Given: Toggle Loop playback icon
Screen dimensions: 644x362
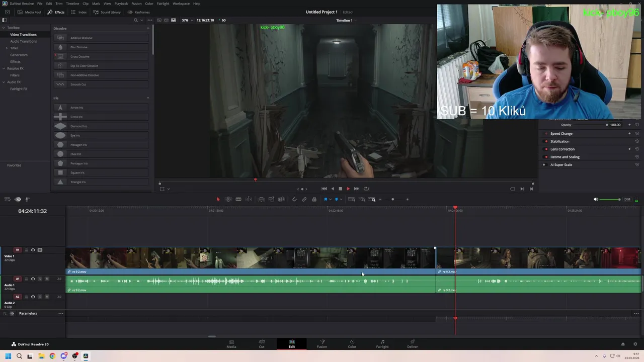Looking at the screenshot, I should coord(366,189).
